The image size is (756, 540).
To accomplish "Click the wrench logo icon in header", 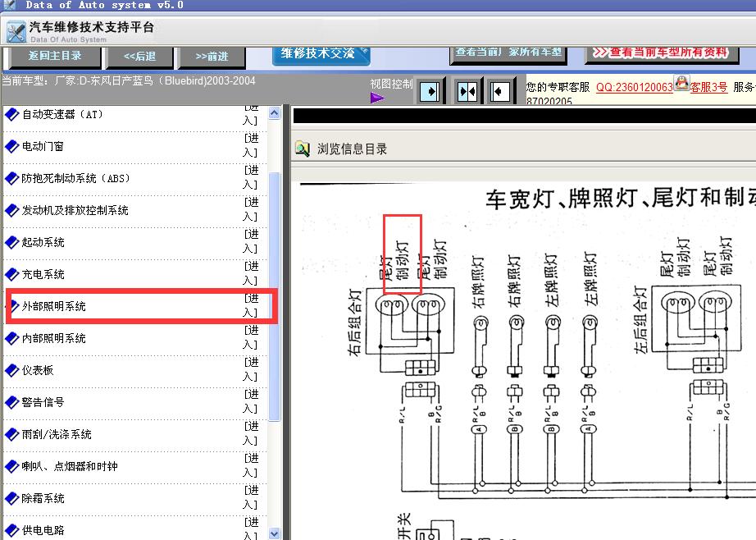I will (16, 32).
